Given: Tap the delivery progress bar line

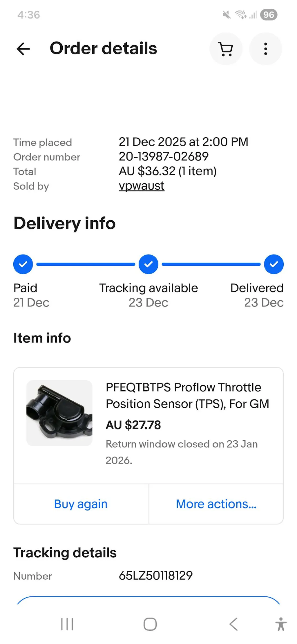Looking at the screenshot, I should click(86, 264).
